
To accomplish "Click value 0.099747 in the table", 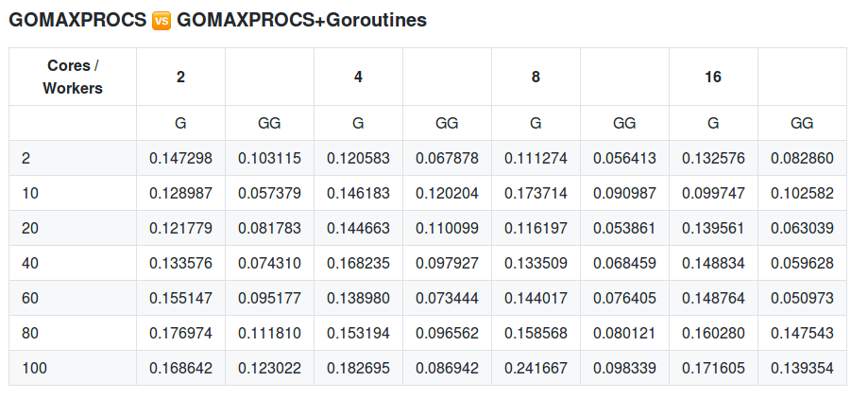I will tap(713, 194).
